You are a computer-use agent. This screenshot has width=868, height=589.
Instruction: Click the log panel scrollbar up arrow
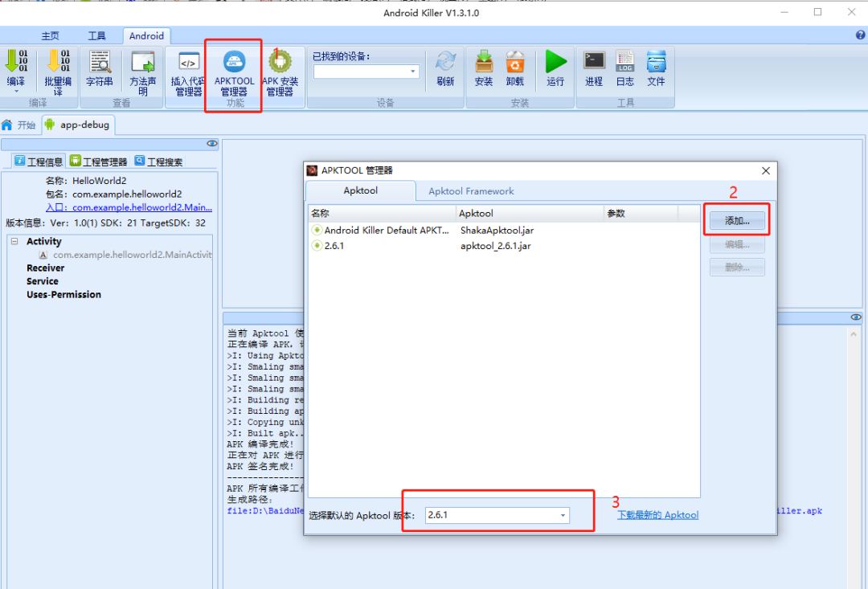click(x=854, y=333)
